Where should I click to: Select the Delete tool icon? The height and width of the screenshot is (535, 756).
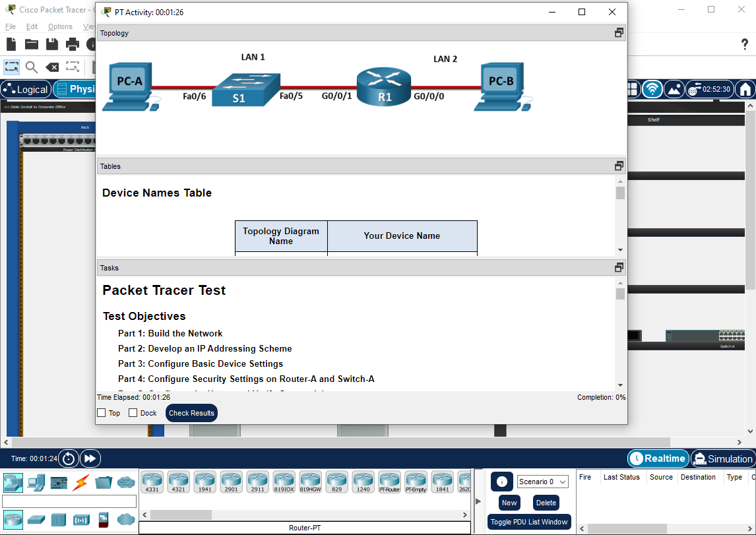click(52, 67)
